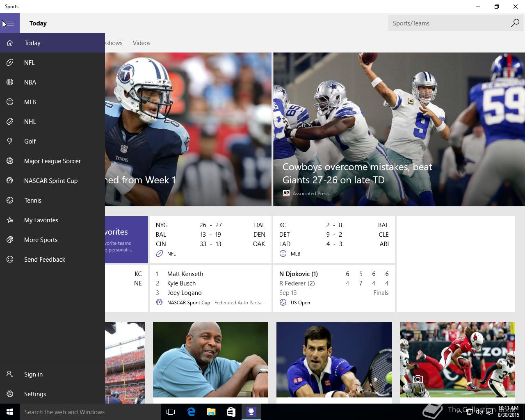Select NASCAR Sprint Cup menu item
This screenshot has width=525, height=420.
(52, 180)
